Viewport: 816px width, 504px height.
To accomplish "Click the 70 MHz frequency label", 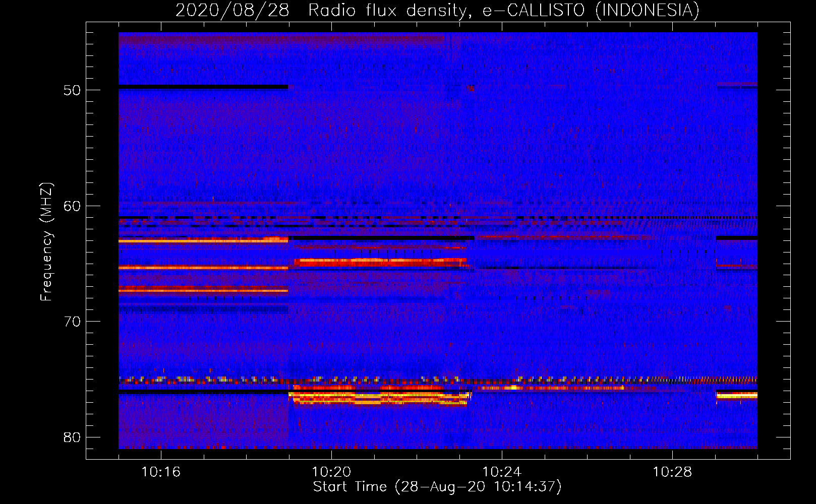I will pyautogui.click(x=72, y=322).
